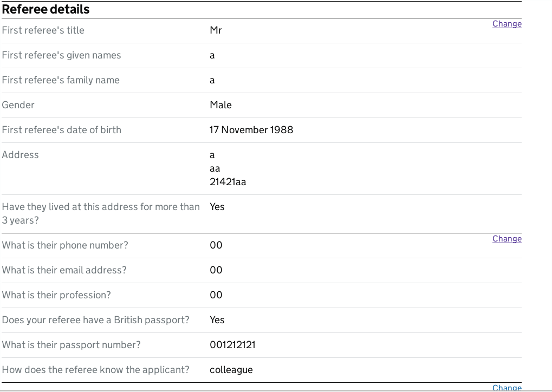Click the 'What is their email address?' label
The image size is (552, 392).
64,270
